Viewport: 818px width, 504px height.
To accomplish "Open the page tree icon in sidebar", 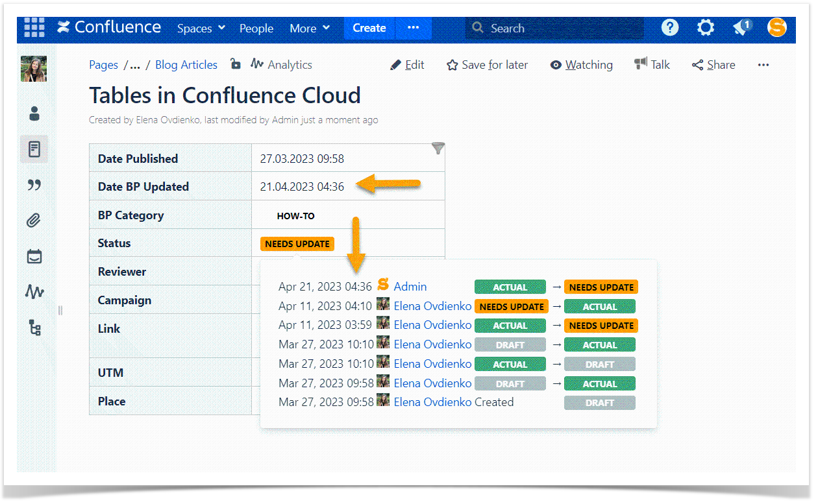I will (x=34, y=328).
